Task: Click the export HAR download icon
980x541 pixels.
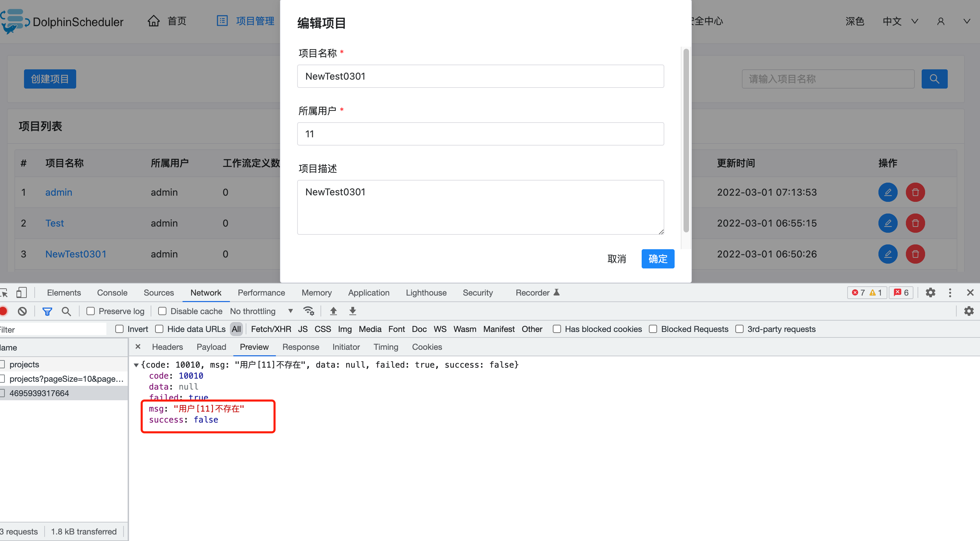Action: coord(352,311)
